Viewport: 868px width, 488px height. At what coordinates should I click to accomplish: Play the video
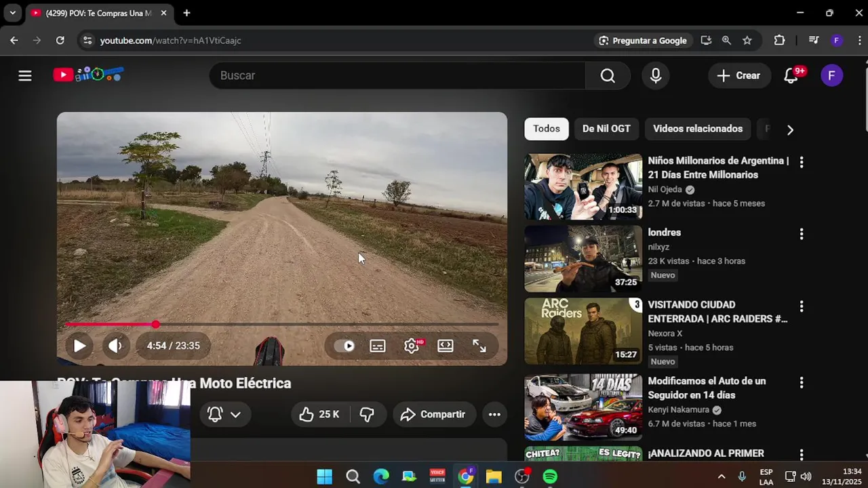pyautogui.click(x=79, y=346)
